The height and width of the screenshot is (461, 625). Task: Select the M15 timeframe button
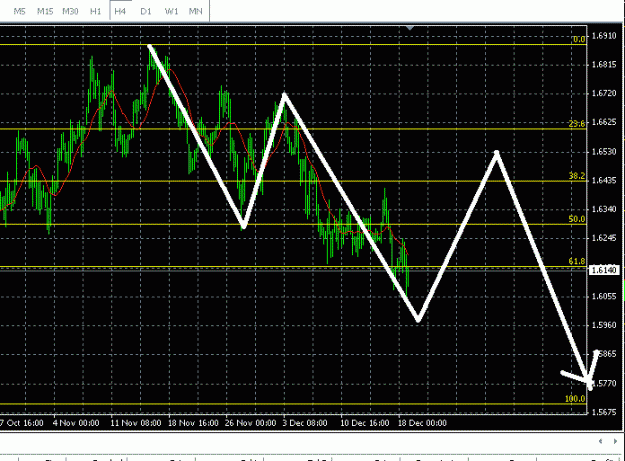click(x=45, y=11)
